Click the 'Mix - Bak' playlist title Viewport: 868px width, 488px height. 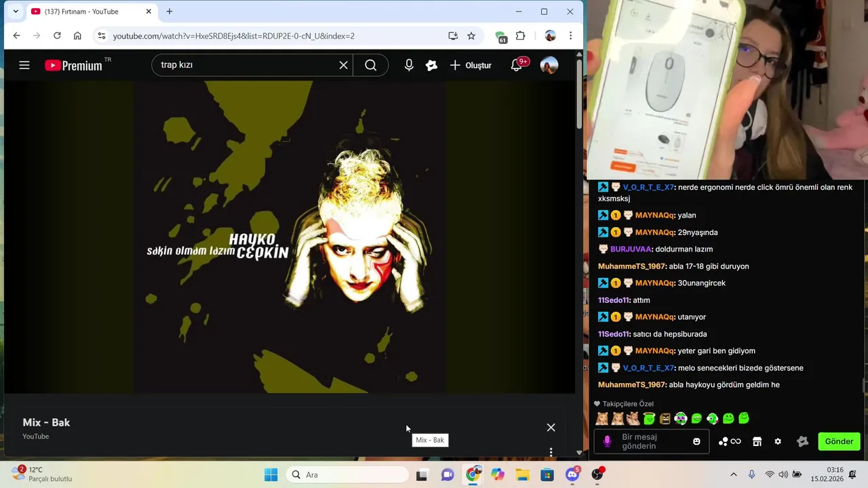coord(46,422)
